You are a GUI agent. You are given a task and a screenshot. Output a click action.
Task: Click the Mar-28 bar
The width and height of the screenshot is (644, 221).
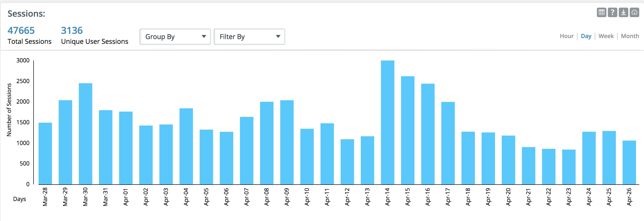(x=45, y=153)
